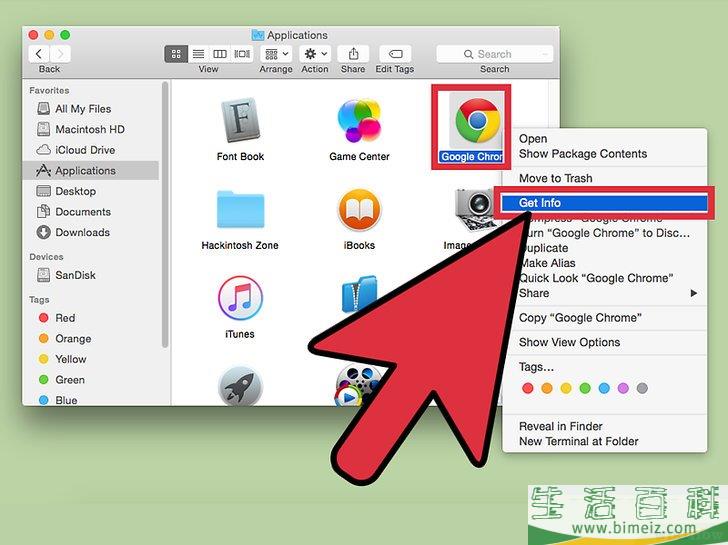
Task: Choose Move to Trash
Action: (604, 178)
